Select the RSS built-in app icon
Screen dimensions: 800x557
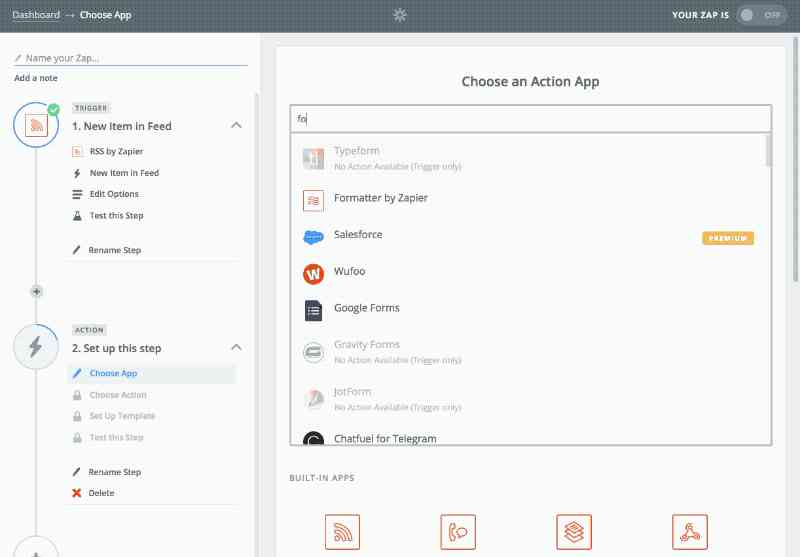pos(342,532)
